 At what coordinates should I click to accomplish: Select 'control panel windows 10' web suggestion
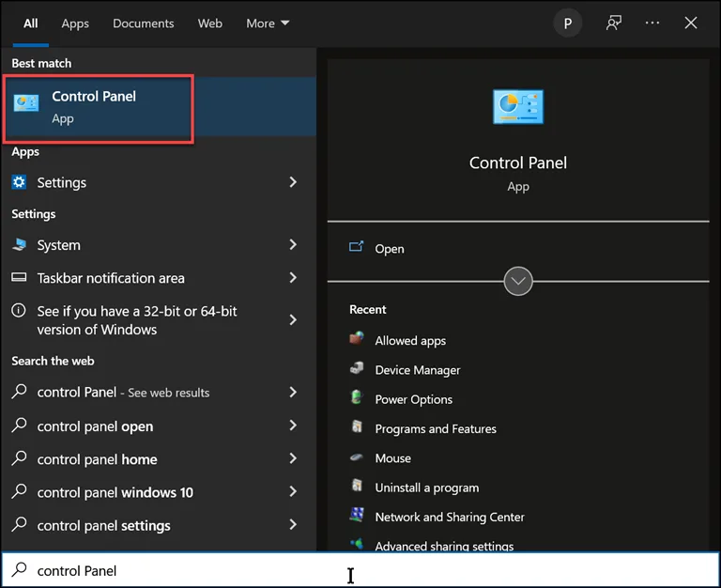(116, 492)
